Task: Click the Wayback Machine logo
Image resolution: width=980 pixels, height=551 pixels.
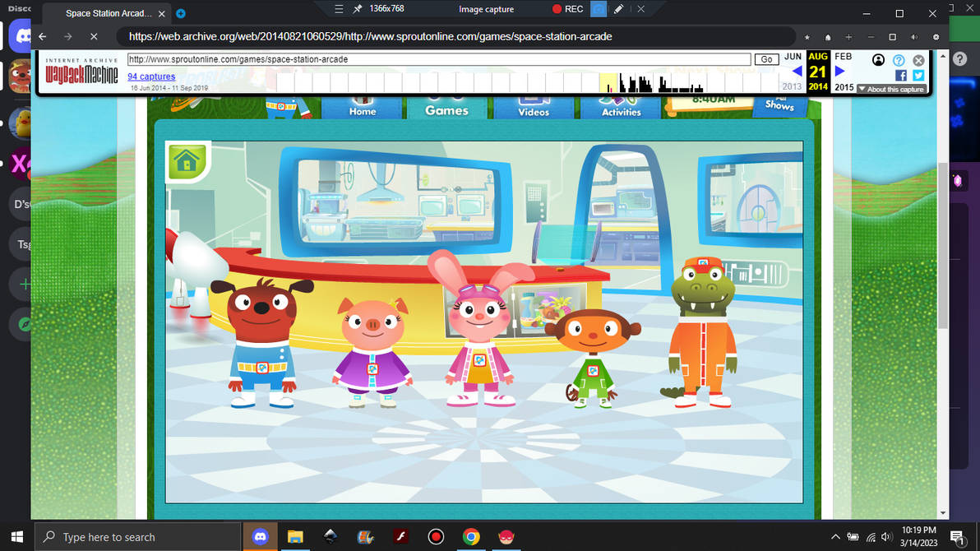Action: click(81, 72)
